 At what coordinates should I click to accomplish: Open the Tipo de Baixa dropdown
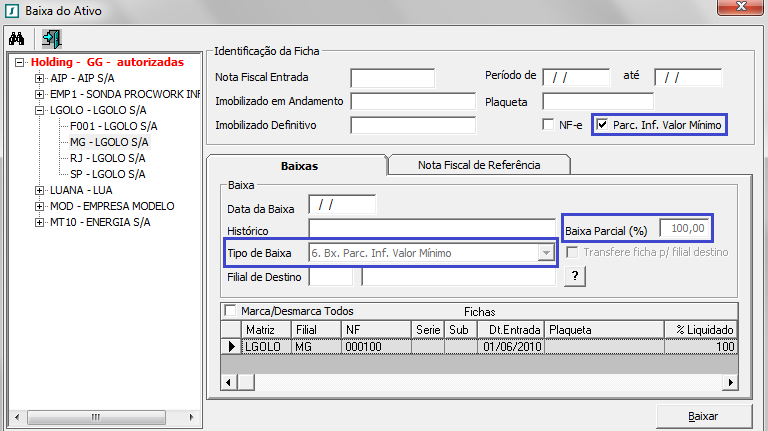(x=545, y=253)
